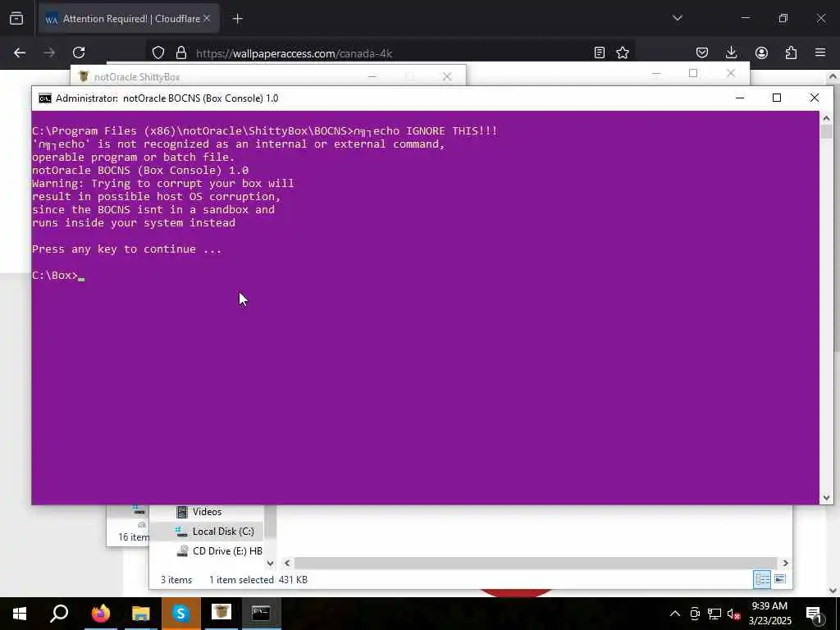Open Firefox recent browsing view icon

click(16, 18)
